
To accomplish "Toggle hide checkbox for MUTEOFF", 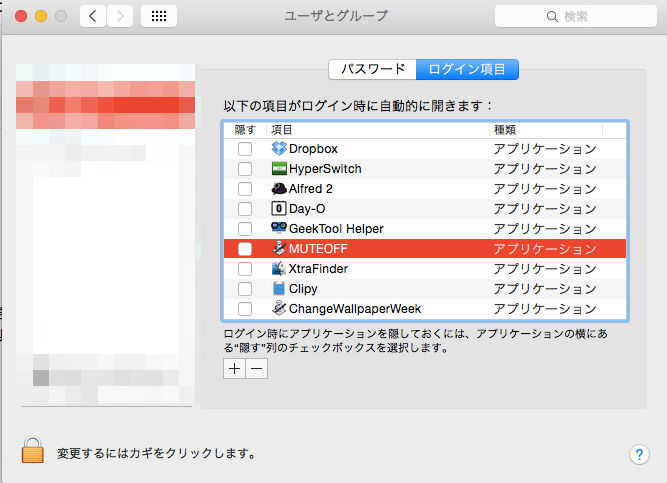I will click(245, 249).
